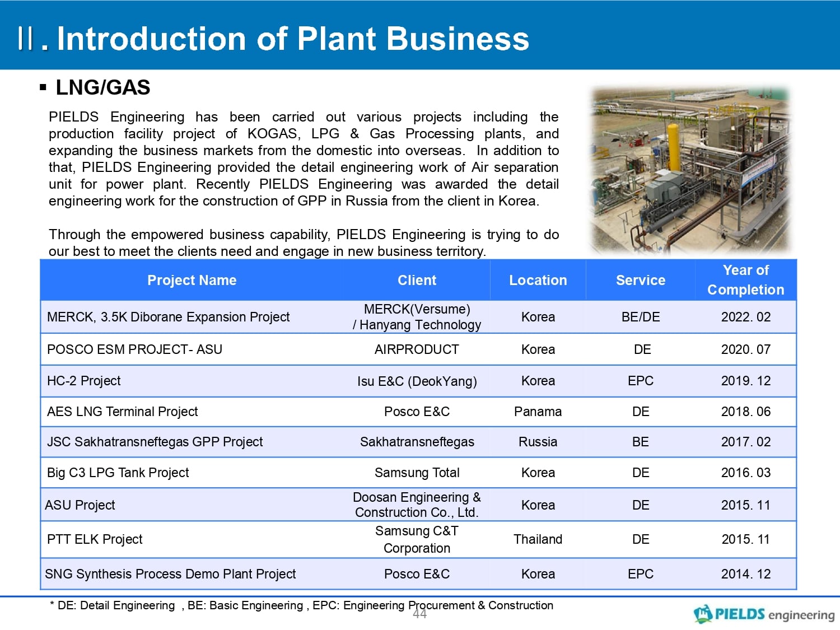Click 'BE' in the JSC Sakhatransneftegas row
Image resolution: width=840 pixels, height=630 pixels.
click(641, 442)
